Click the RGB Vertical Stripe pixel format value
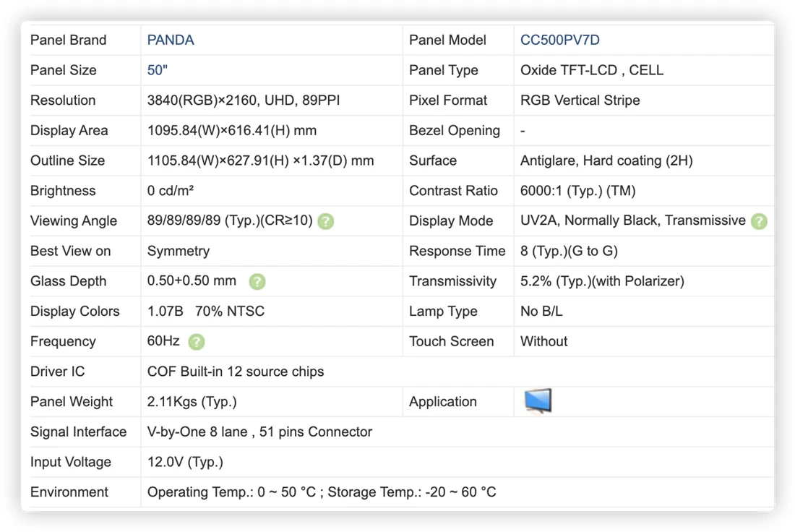Image resolution: width=795 pixels, height=532 pixels. pos(580,100)
